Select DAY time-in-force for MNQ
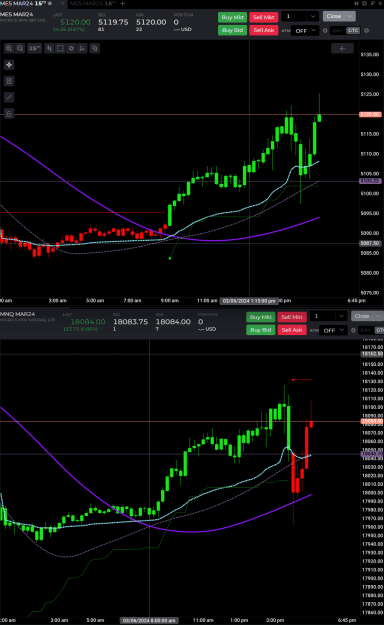Viewport: 384px width, 625px height. [x=366, y=330]
